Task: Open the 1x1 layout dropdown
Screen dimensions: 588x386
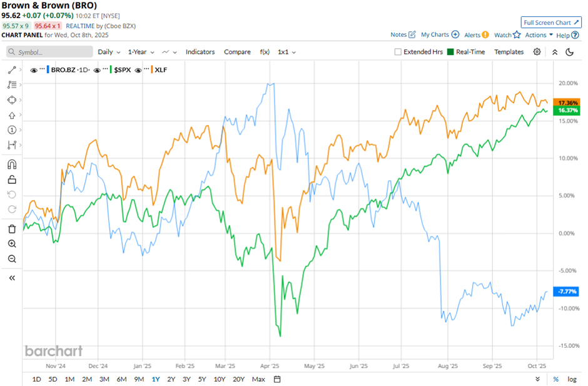Action: pyautogui.click(x=286, y=52)
